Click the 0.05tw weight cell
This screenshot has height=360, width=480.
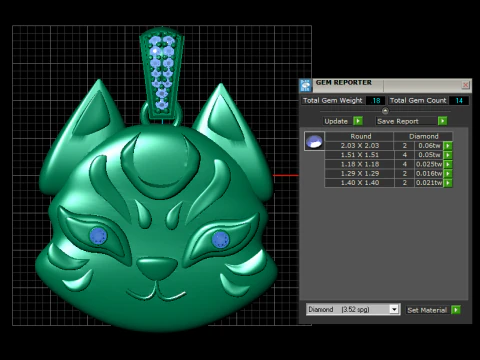click(429, 155)
